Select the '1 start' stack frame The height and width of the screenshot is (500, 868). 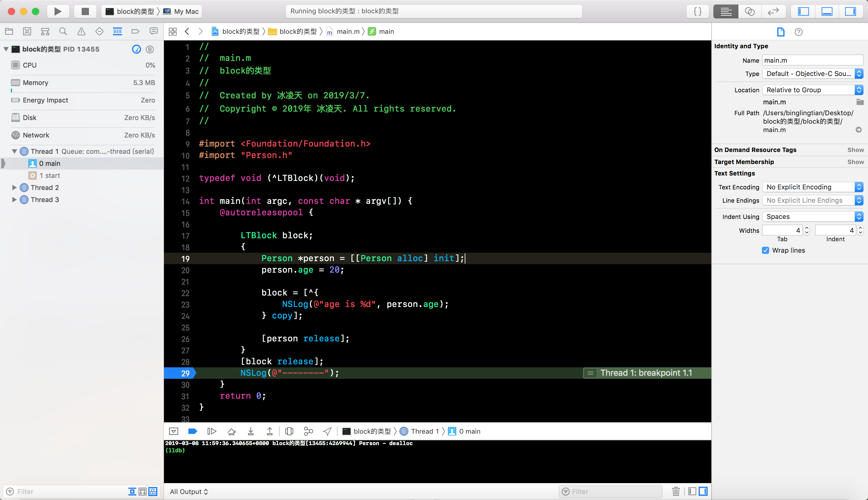[x=50, y=176]
